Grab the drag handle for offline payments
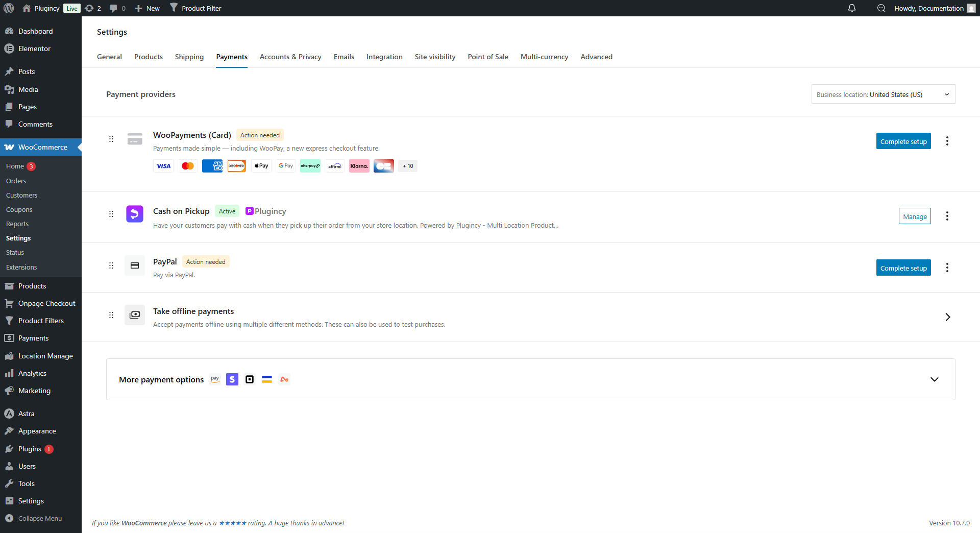Screen dimensions: 980x533 tap(111, 315)
